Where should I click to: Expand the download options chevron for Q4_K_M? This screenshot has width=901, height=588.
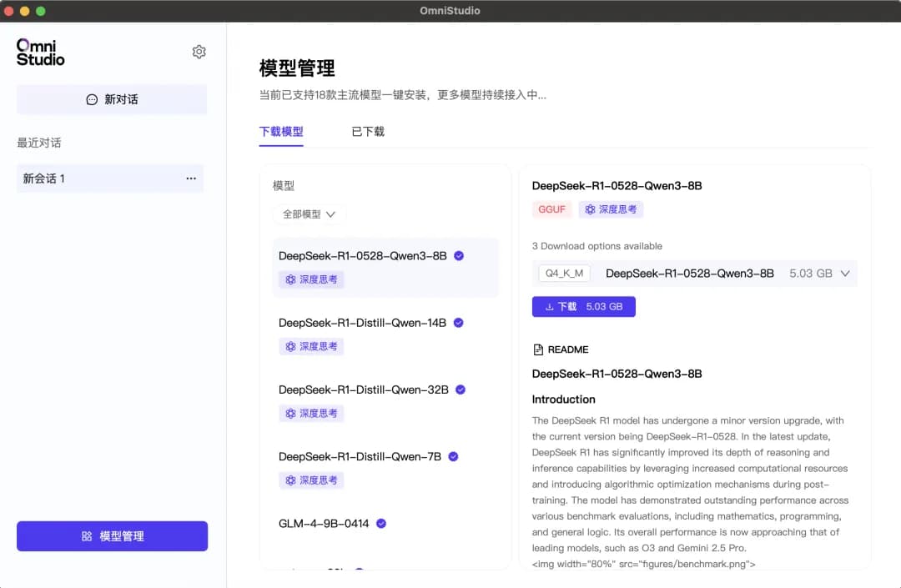coord(844,273)
